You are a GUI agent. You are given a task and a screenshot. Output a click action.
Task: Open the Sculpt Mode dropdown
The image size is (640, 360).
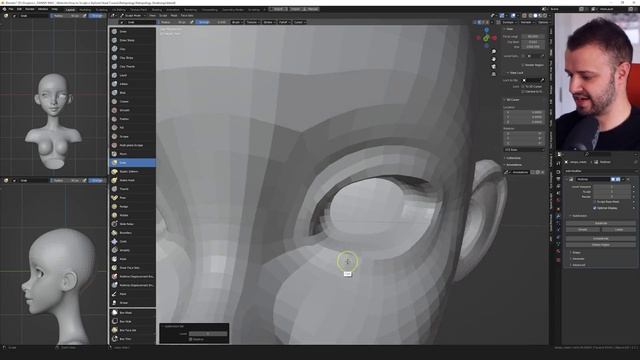pos(133,16)
